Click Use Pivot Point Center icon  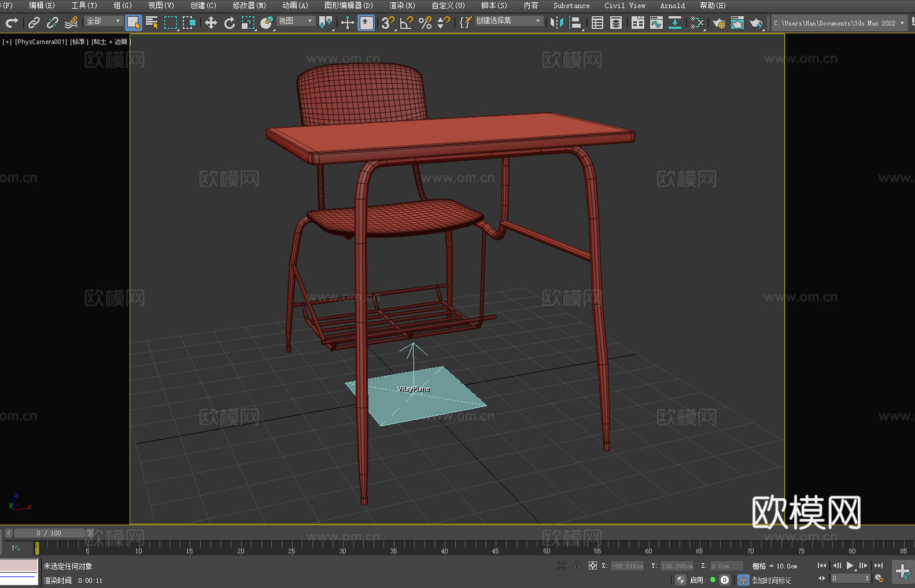pyautogui.click(x=326, y=23)
